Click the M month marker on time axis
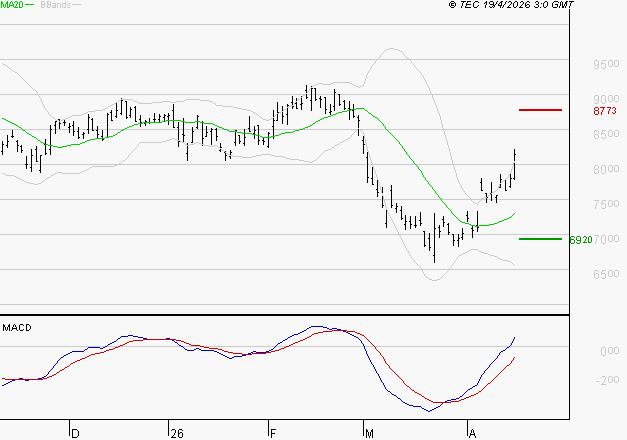Screen dimensions: 627x440 coord(369,433)
